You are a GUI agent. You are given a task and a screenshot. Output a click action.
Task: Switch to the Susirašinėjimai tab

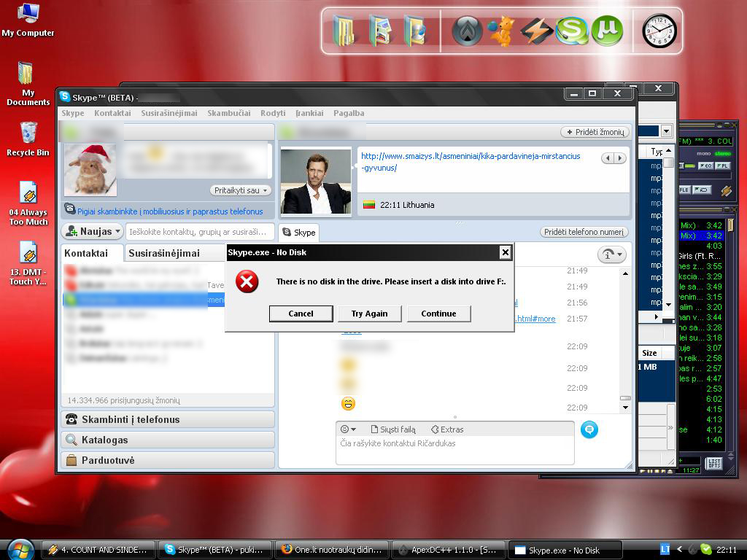(x=175, y=253)
